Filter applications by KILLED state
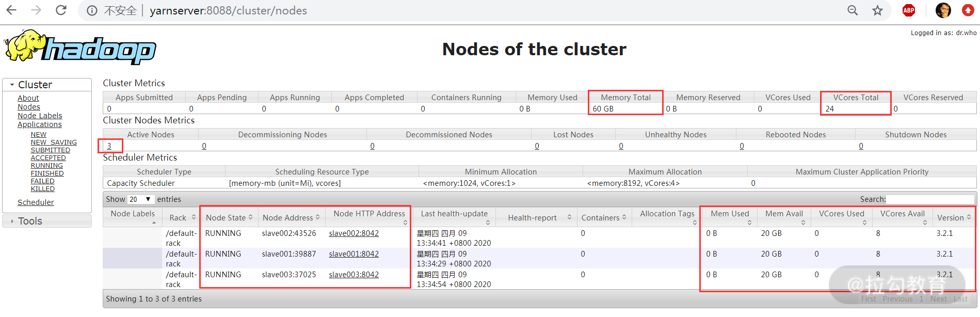The height and width of the screenshot is (317, 980). click(43, 189)
